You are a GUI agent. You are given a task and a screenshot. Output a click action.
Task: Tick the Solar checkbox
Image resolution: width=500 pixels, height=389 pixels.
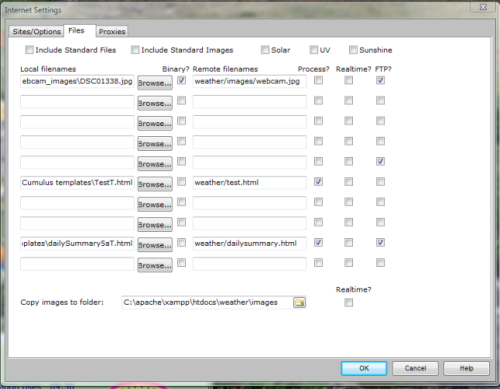click(265, 50)
